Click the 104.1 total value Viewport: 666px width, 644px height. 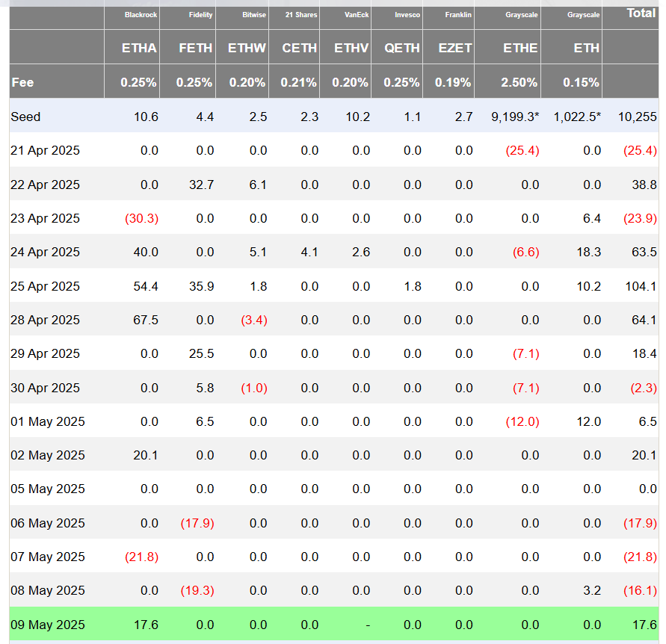tap(641, 287)
